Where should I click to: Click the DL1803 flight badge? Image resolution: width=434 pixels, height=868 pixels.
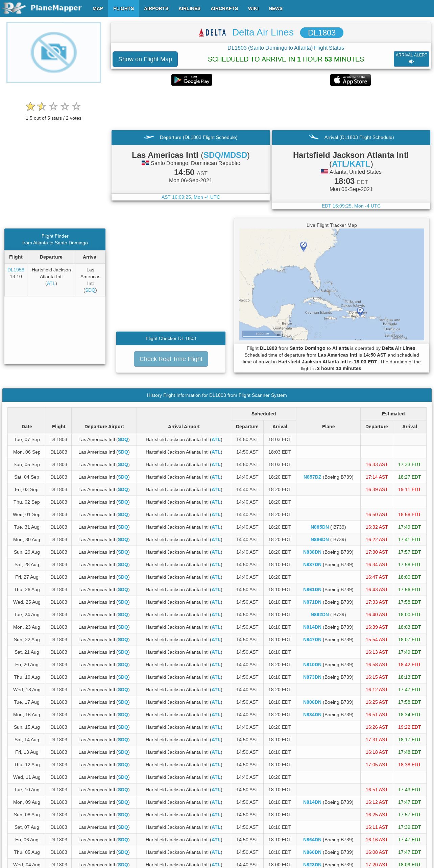[321, 33]
